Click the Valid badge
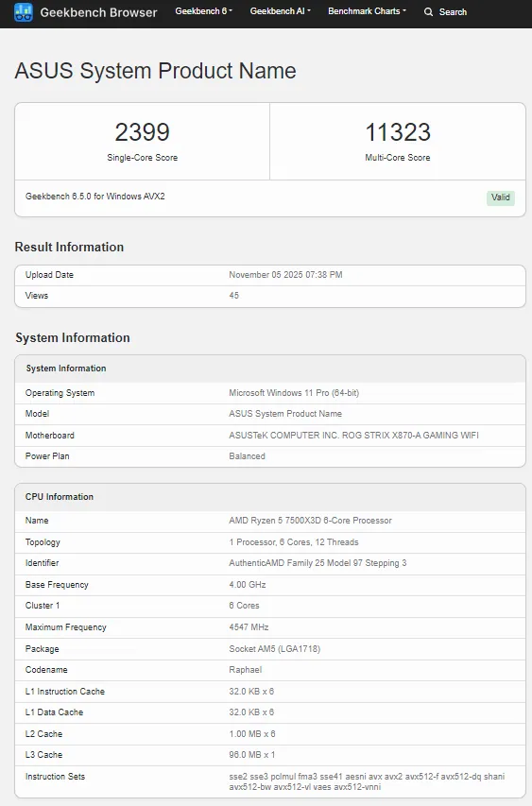Image resolution: width=532 pixels, height=806 pixels. coord(500,197)
